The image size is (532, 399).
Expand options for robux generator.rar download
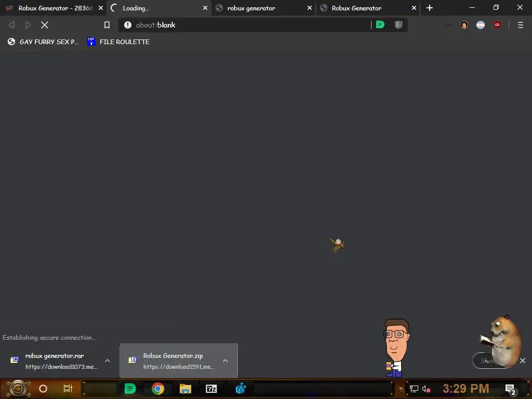[108, 361]
